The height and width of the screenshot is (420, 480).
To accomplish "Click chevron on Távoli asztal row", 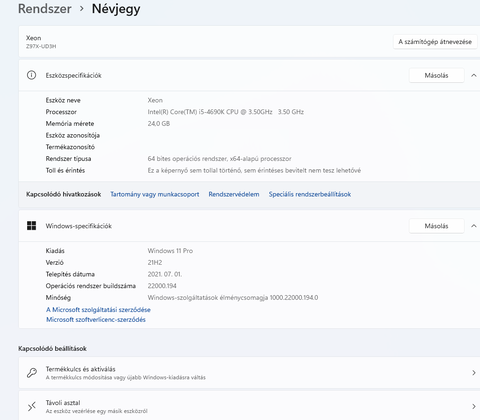I will click(474, 406).
